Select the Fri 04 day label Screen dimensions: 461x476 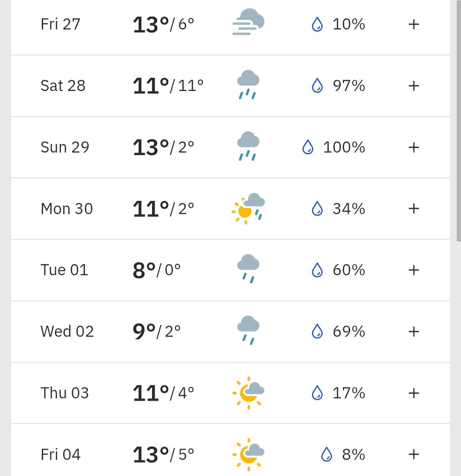point(61,454)
